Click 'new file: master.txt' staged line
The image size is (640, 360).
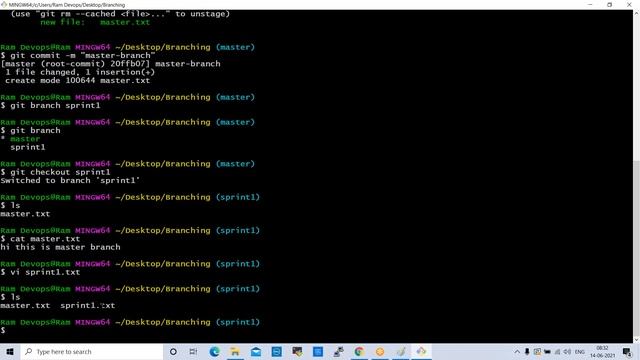[95, 22]
